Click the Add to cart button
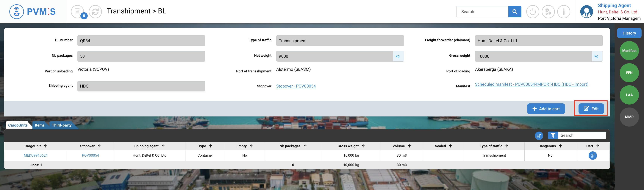This screenshot has width=644, height=190. tap(546, 109)
